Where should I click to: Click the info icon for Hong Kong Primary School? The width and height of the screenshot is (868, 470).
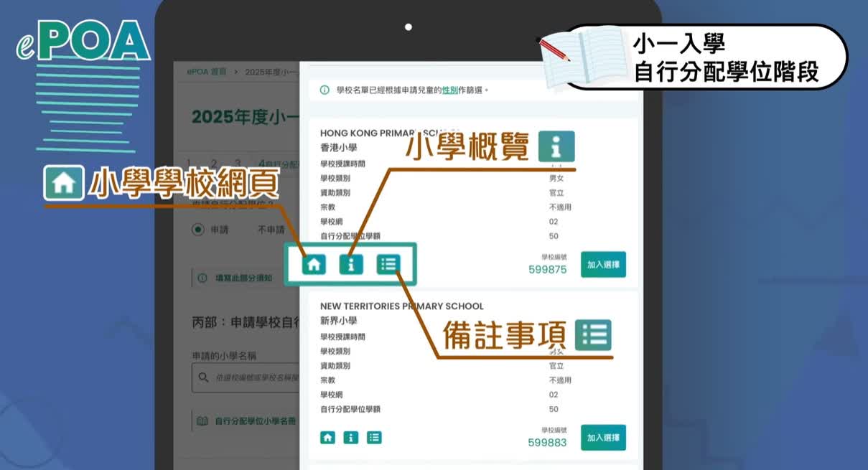[350, 264]
